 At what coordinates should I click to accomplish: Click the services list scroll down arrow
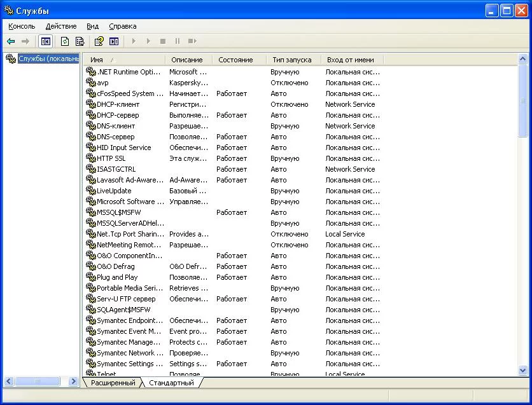click(523, 369)
